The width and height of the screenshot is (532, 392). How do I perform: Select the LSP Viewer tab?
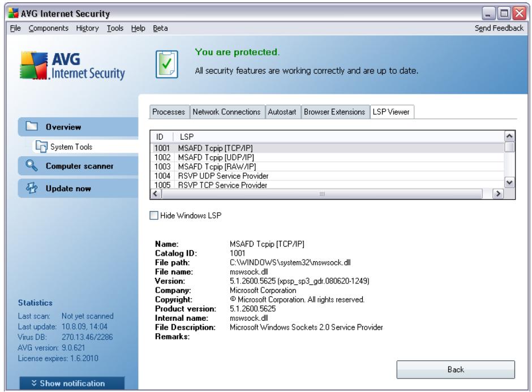tap(391, 111)
